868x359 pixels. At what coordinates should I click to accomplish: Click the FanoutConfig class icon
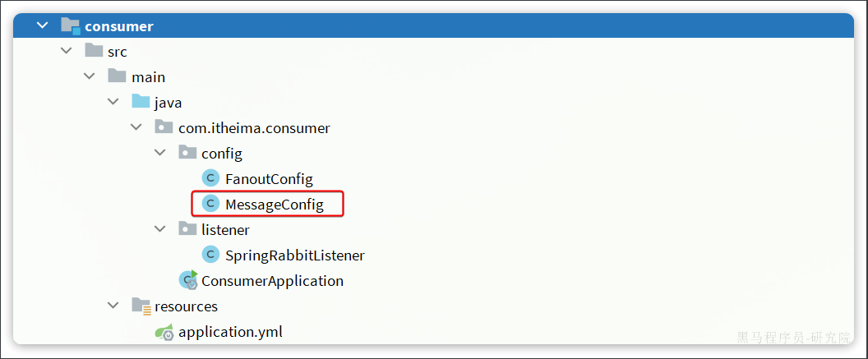tap(210, 178)
